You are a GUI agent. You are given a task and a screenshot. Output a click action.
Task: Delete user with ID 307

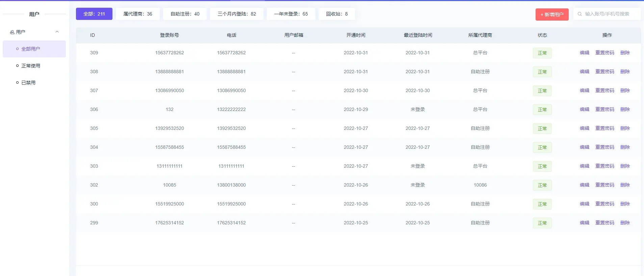625,90
